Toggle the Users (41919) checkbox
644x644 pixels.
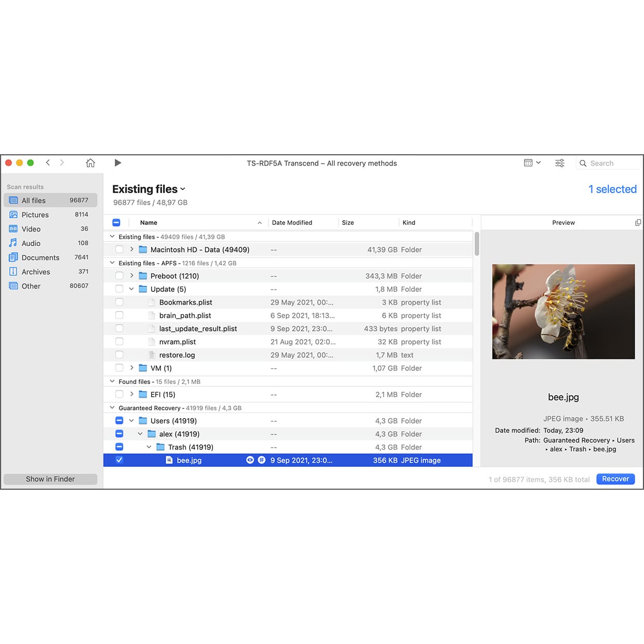tap(119, 421)
